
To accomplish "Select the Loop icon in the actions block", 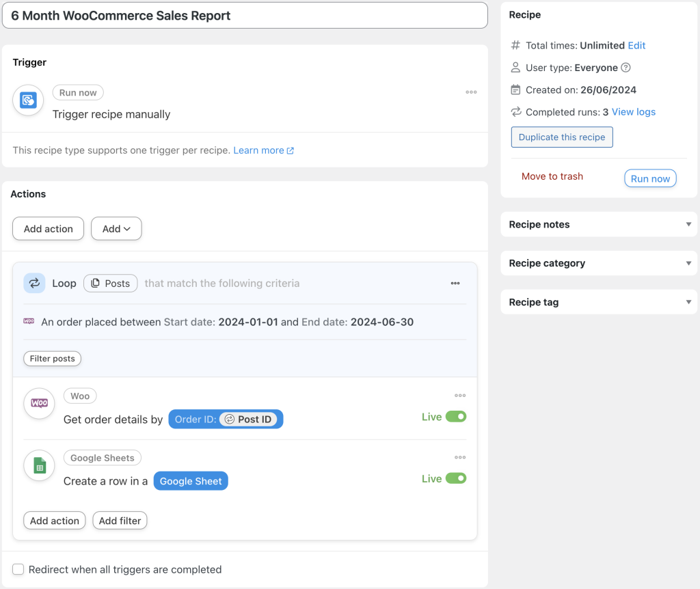I will (34, 283).
